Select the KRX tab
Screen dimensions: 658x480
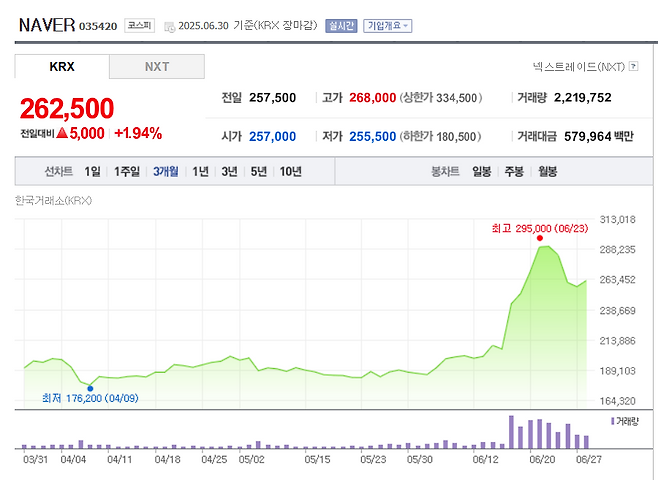(x=62, y=67)
